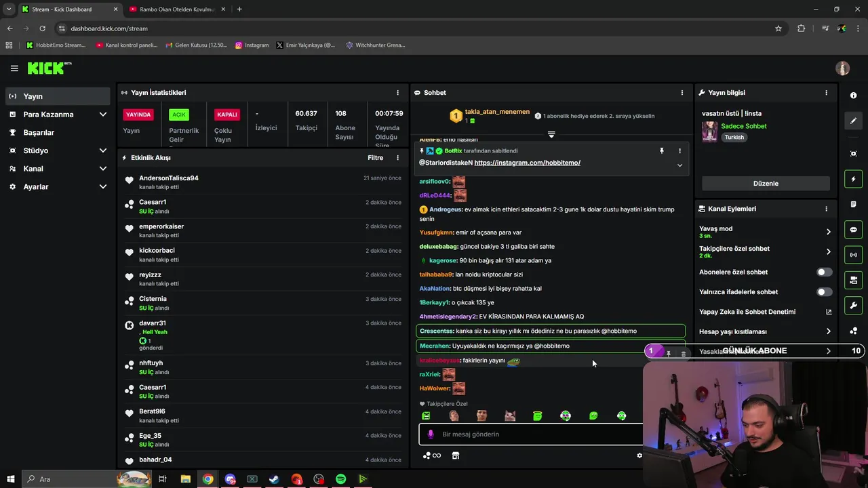Screen dimensions: 868x488
Task: Open HobbitEmo Stream bookmark
Action: [56, 45]
